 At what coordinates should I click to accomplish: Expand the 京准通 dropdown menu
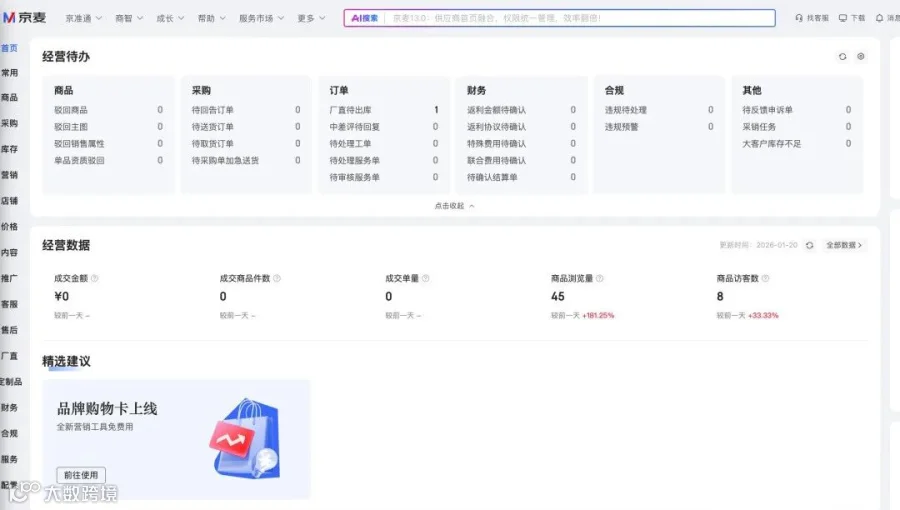[x=83, y=18]
